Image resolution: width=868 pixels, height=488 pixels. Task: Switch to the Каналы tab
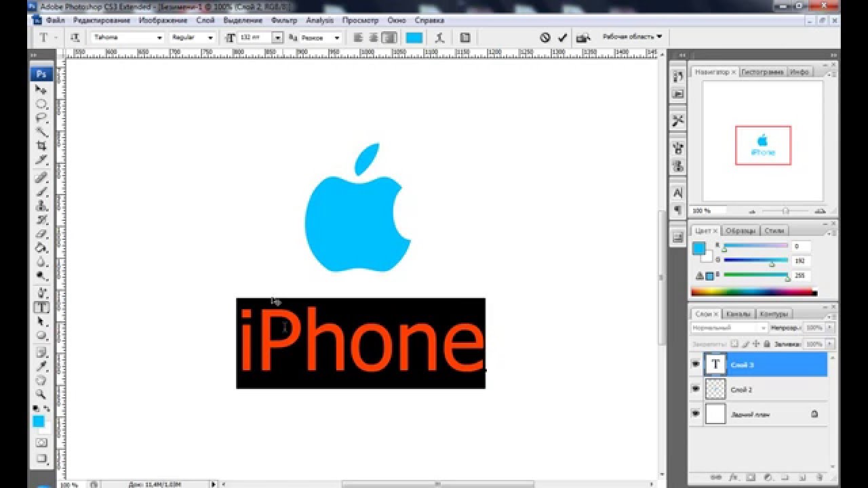pyautogui.click(x=738, y=314)
